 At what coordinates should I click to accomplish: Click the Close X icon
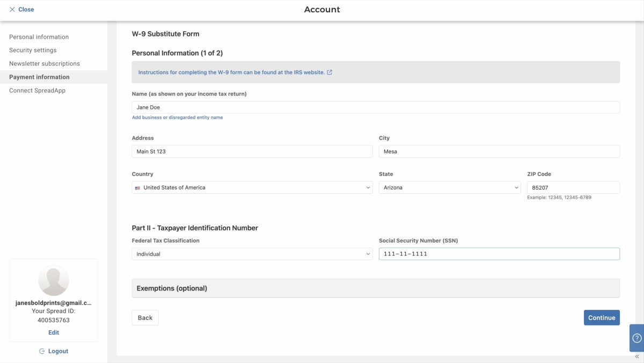click(12, 10)
